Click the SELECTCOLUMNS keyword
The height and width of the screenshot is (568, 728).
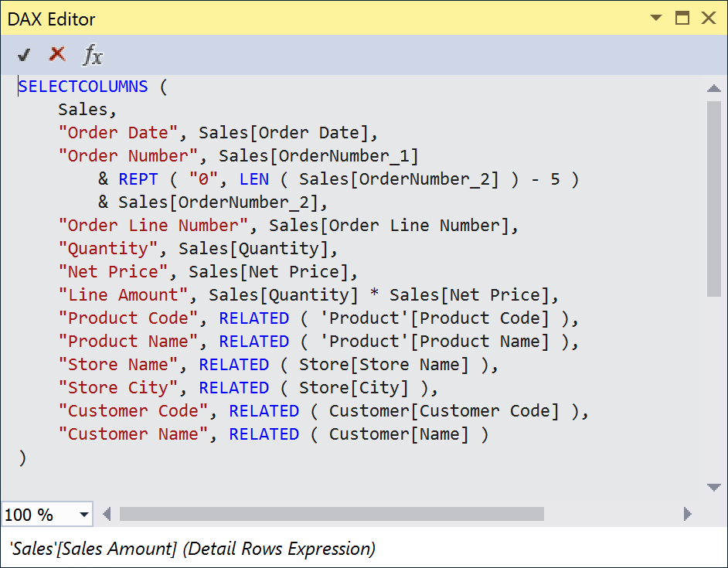[x=82, y=86]
